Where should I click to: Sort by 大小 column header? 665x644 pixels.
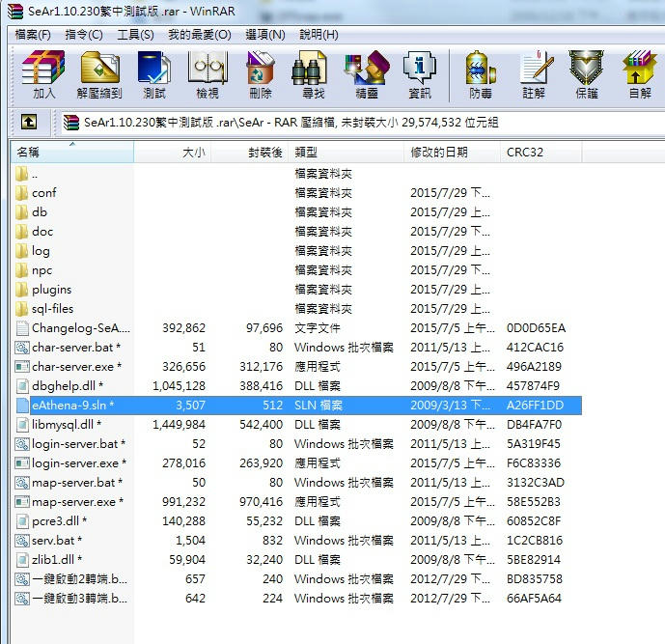tap(173, 152)
